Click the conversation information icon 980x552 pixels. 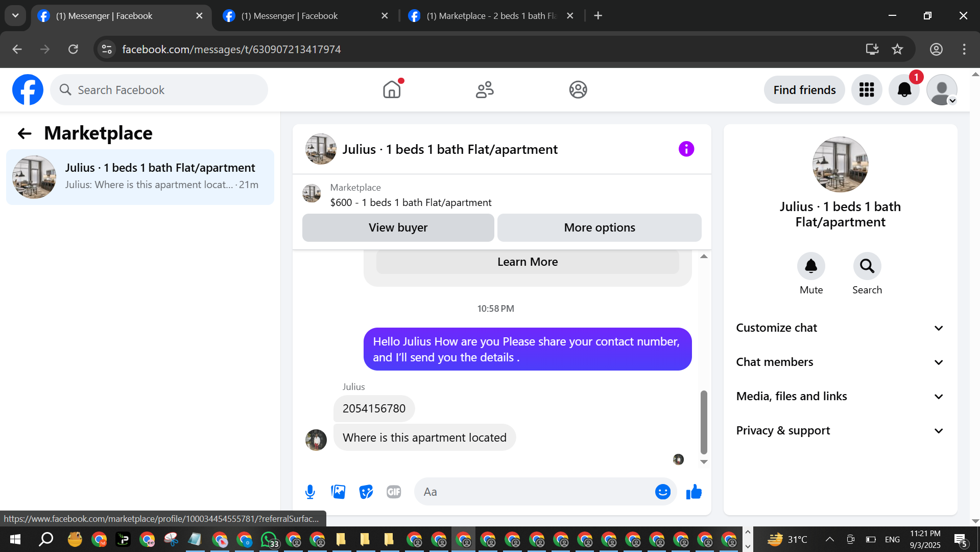click(686, 149)
